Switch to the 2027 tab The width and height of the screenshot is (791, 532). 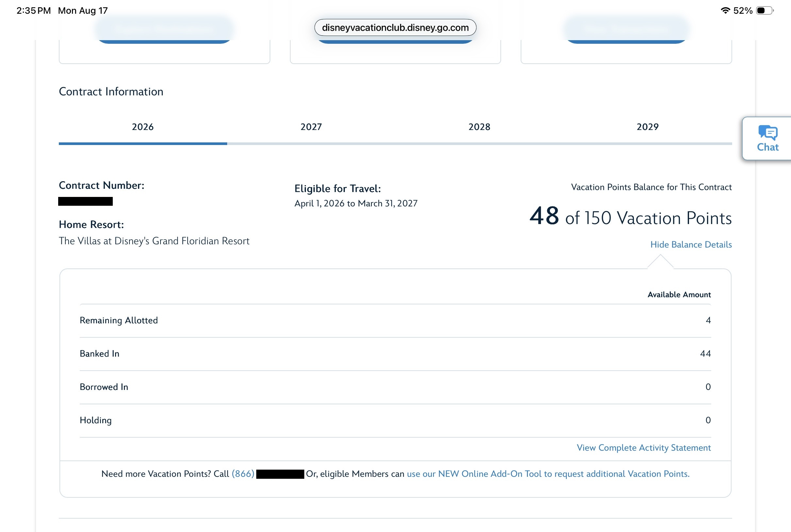[311, 127]
